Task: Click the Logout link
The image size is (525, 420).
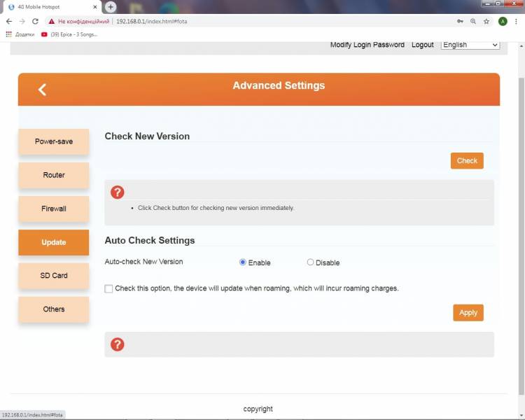Action: point(423,45)
